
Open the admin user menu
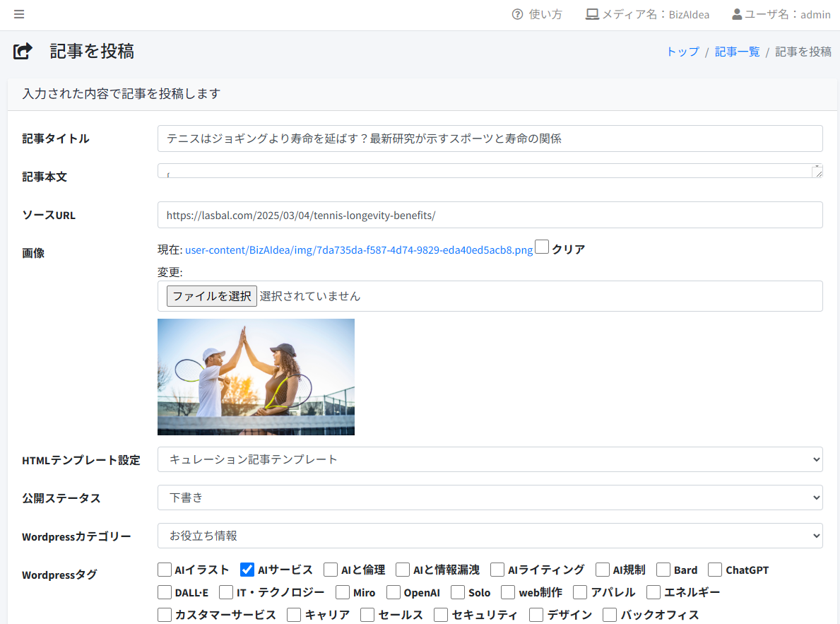coord(781,13)
